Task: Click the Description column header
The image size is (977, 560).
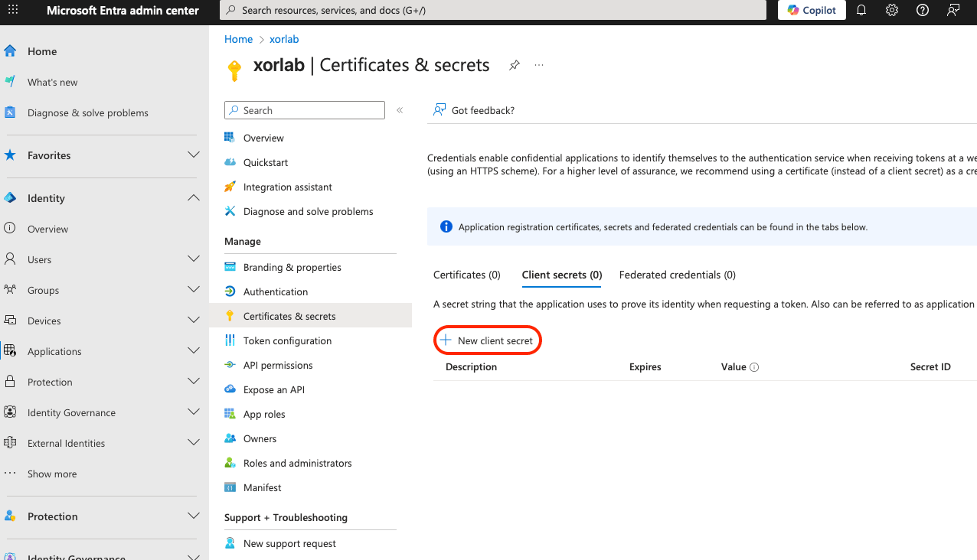Action: pyautogui.click(x=471, y=367)
